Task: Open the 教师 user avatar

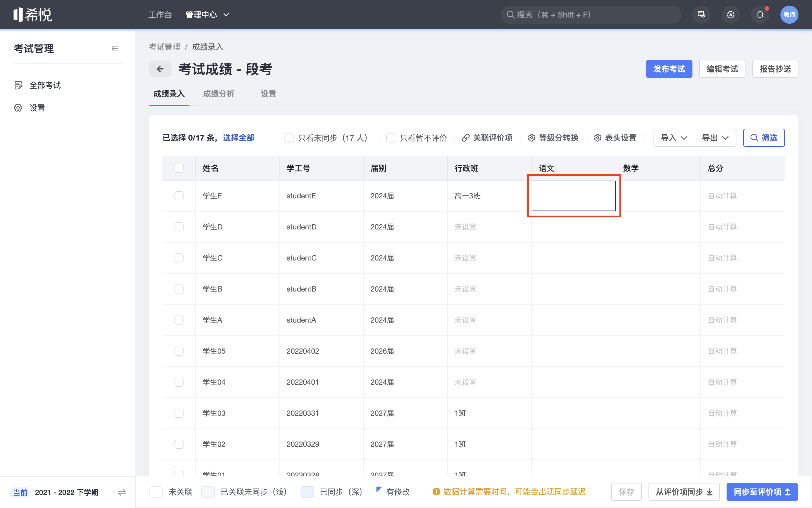Action: (789, 15)
